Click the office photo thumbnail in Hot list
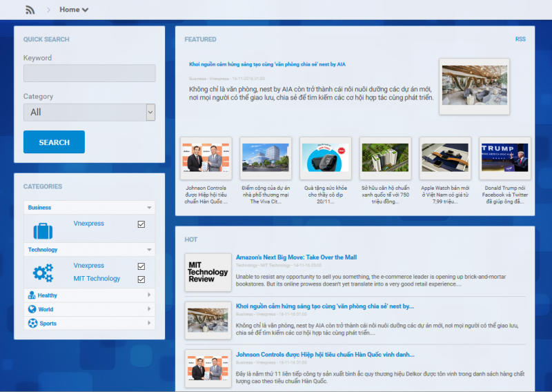 (208, 320)
